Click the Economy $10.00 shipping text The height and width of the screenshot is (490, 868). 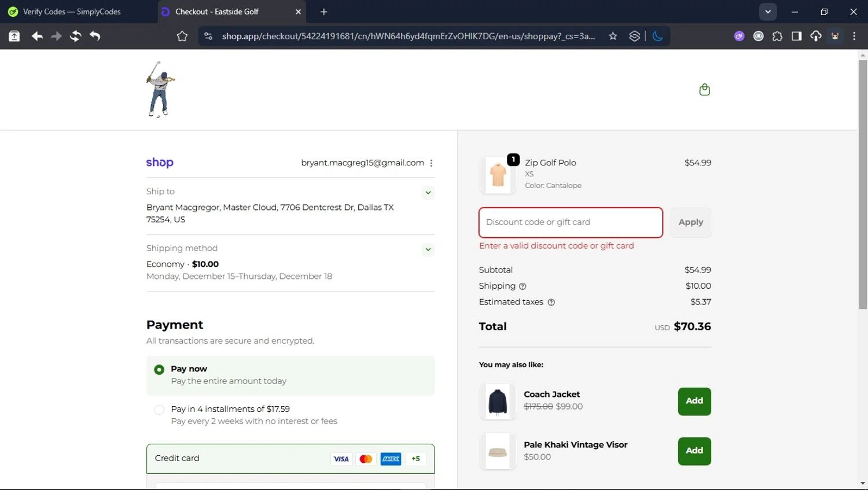[x=182, y=264]
